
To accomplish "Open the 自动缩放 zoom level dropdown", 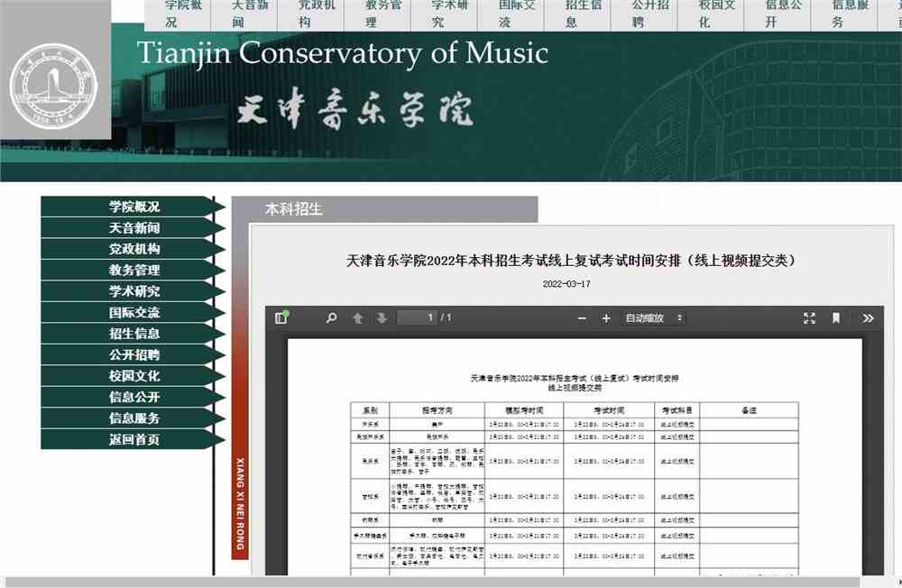I will [653, 318].
